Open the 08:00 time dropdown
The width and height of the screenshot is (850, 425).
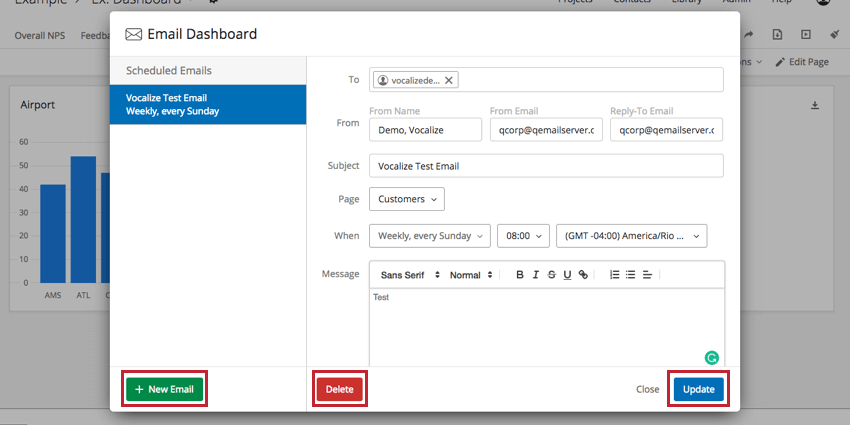coord(524,236)
